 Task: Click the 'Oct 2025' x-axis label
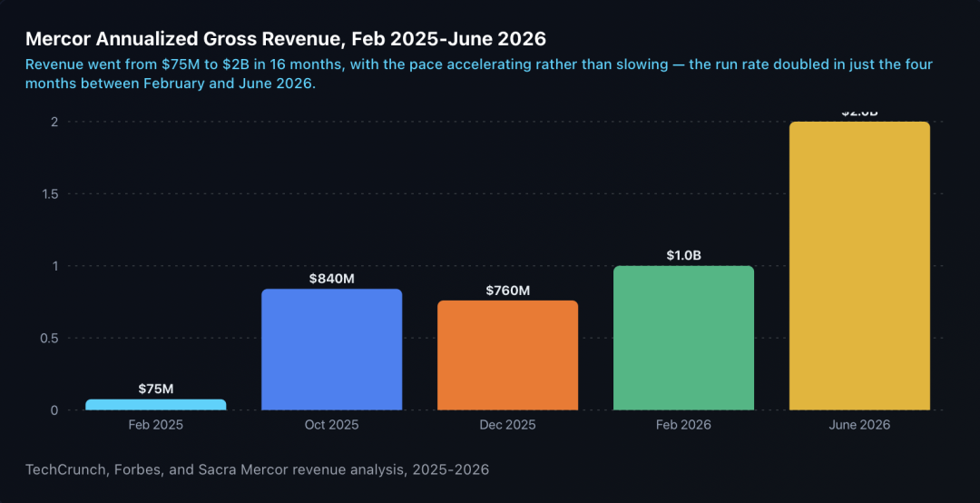(x=332, y=425)
